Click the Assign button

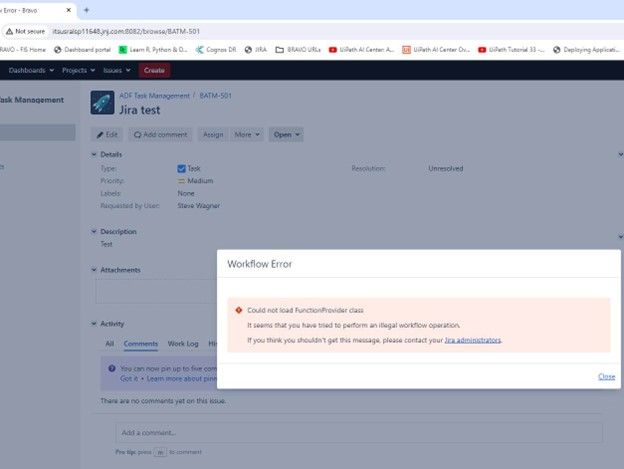(x=213, y=135)
